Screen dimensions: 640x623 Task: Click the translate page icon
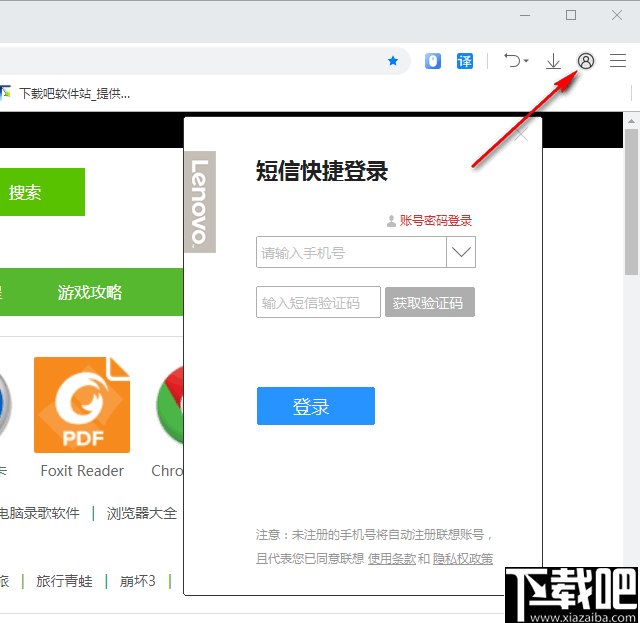[464, 61]
